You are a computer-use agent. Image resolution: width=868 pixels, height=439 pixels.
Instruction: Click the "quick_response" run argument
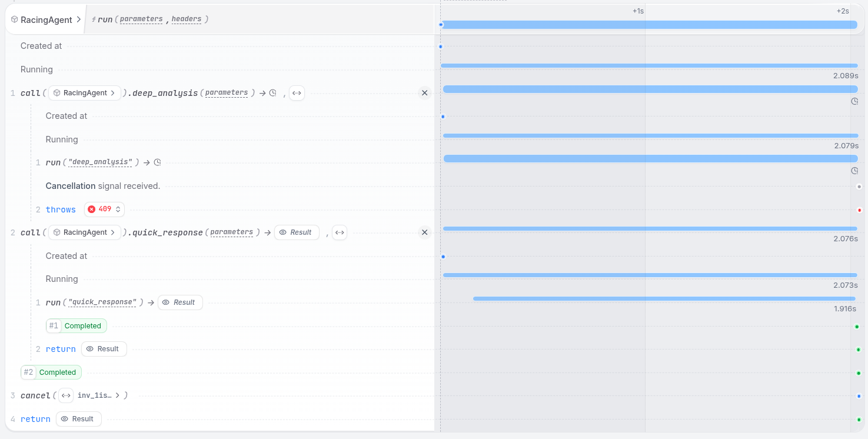coord(103,302)
